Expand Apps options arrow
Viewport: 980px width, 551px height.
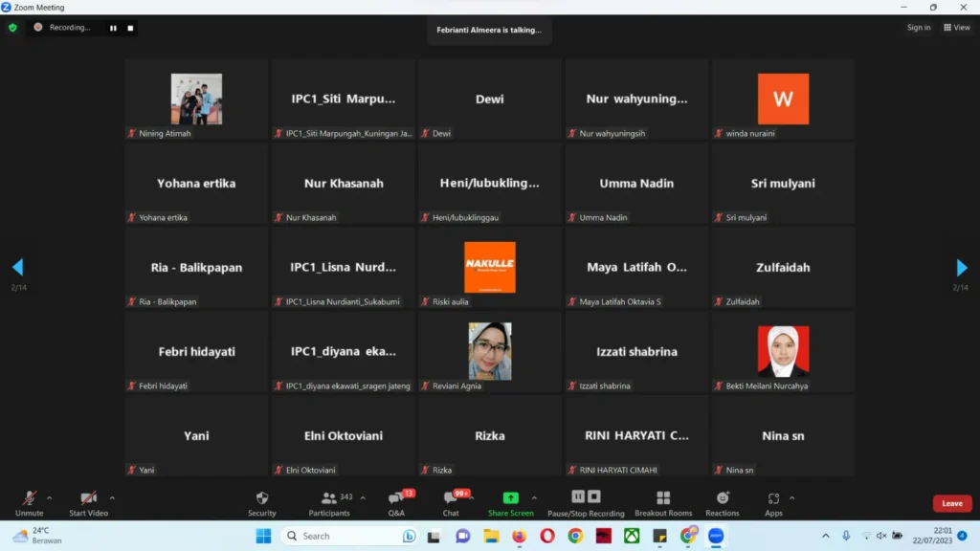pyautogui.click(x=791, y=497)
